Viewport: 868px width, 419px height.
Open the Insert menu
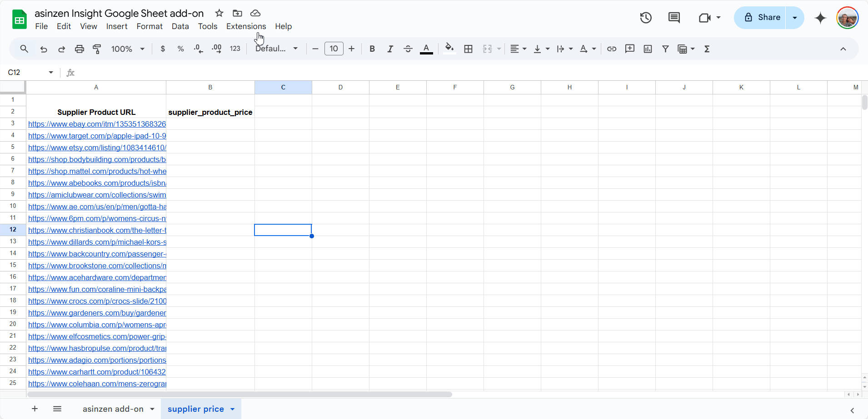tap(117, 26)
